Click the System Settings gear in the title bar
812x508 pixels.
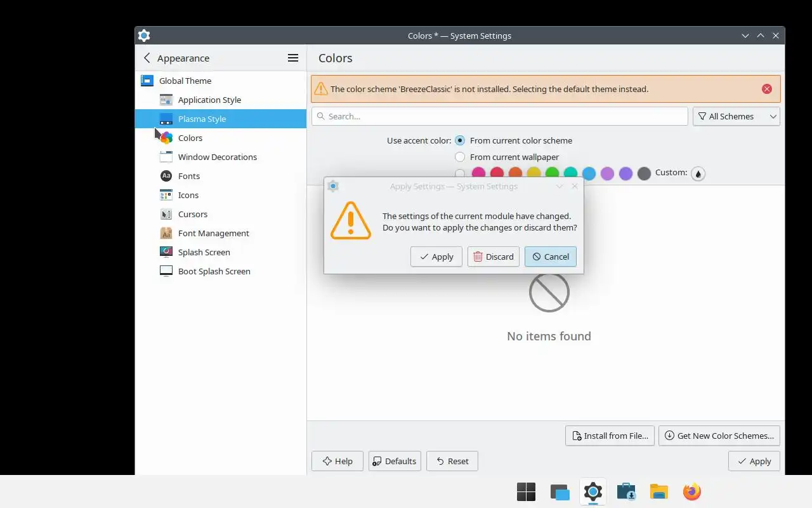[x=144, y=36]
